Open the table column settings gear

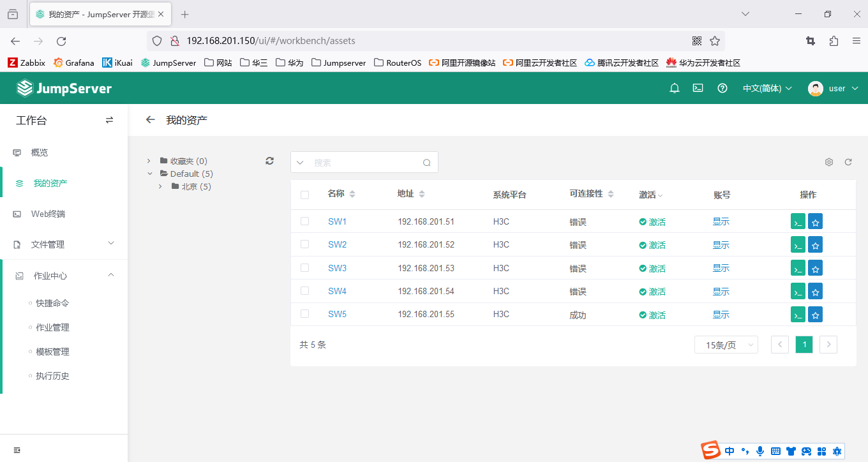(828, 162)
